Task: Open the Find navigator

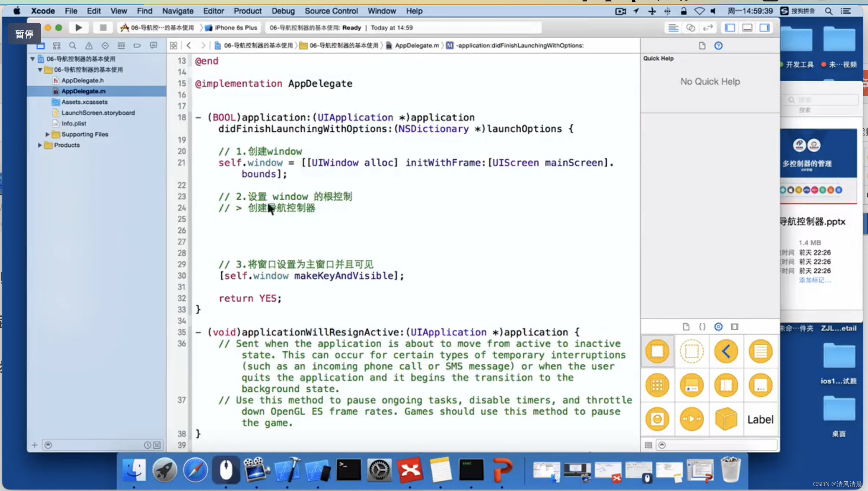Action: point(72,46)
